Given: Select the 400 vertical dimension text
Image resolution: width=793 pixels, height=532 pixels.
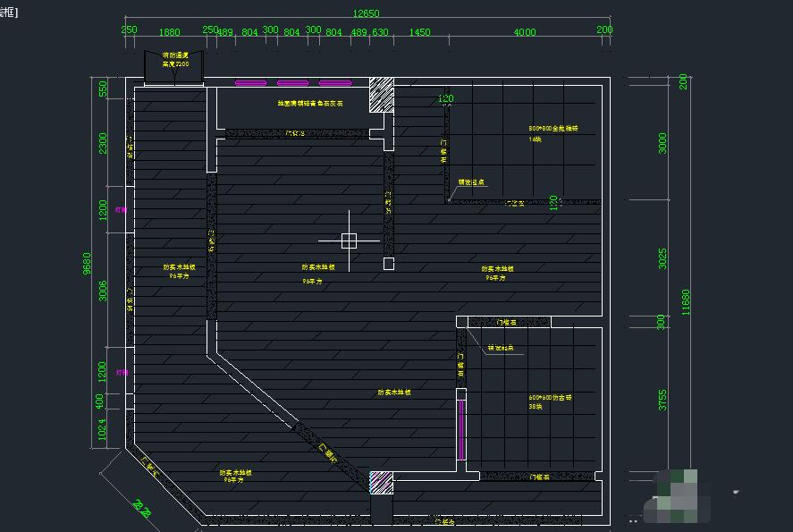Looking at the screenshot, I should 99,401.
